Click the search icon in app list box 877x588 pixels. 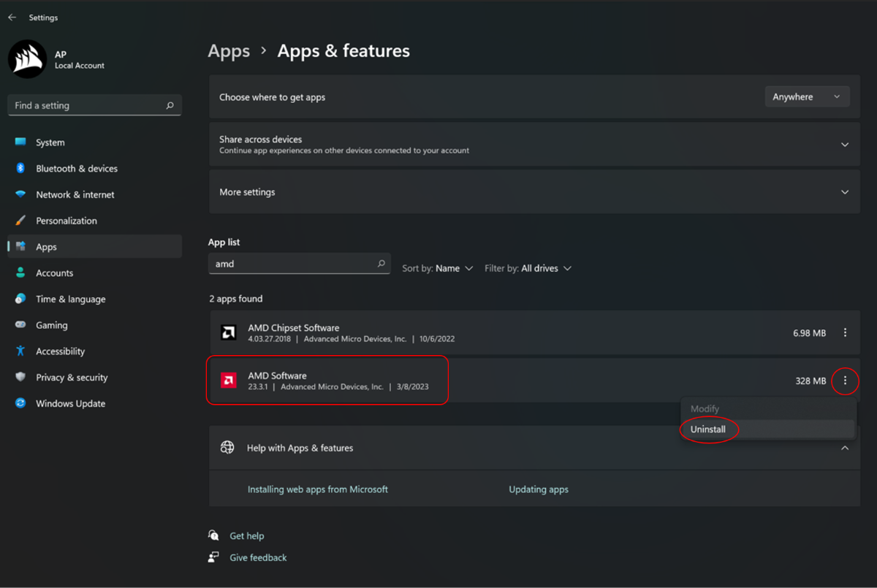381,264
